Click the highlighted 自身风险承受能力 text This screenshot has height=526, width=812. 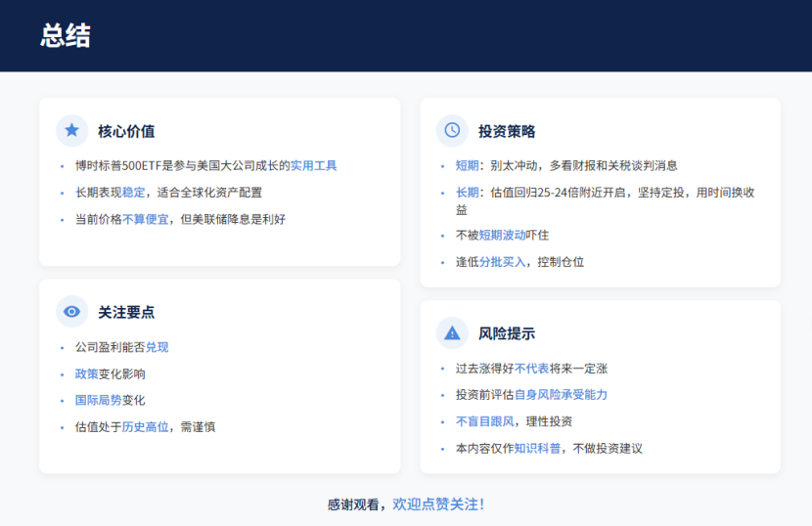(561, 395)
